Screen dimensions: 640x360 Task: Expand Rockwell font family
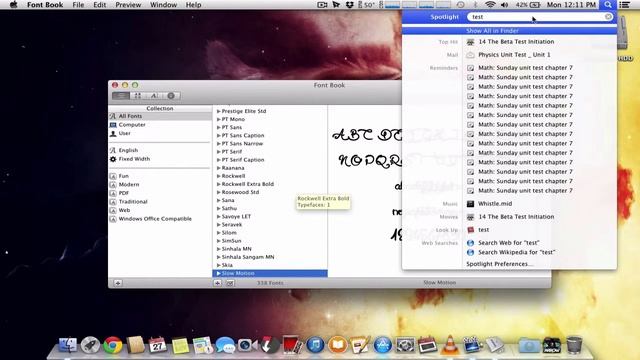tap(218, 176)
